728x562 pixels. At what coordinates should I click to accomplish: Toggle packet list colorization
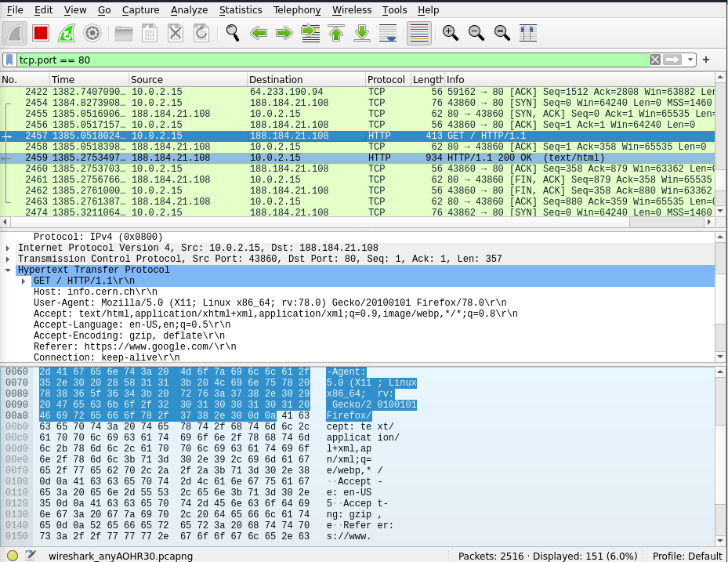tap(419, 33)
